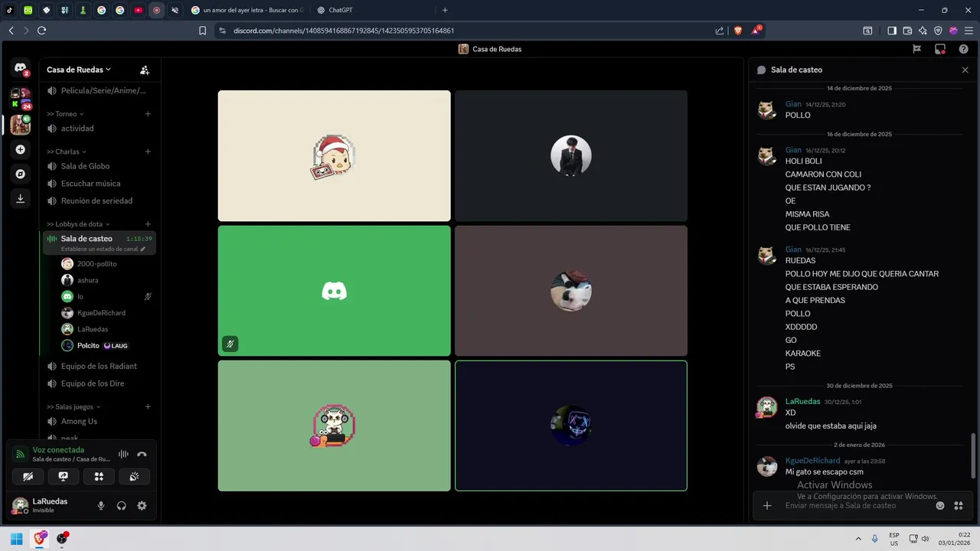Open Brave Leo AI sparkle icon

(x=923, y=31)
